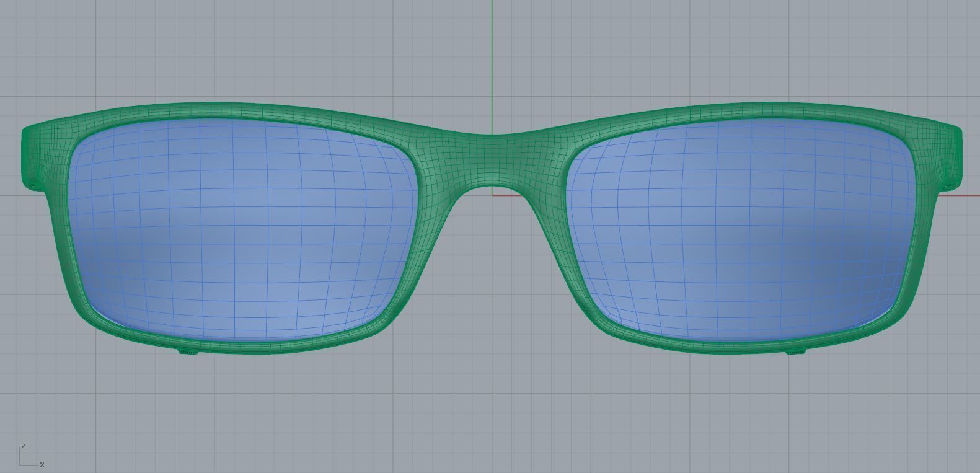Pick the small nub under the right lens rim
Image resolution: width=980 pixels, height=473 pixels.
pyautogui.click(x=796, y=351)
